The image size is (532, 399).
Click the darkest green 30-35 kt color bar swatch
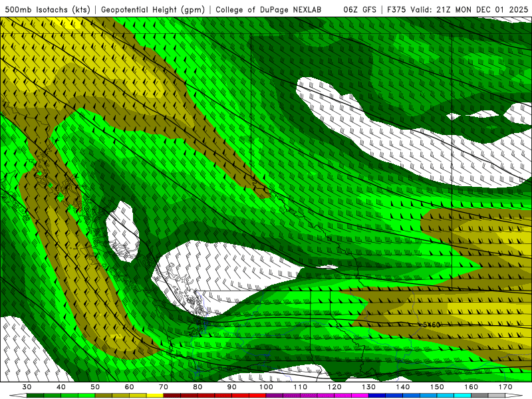[35, 396]
